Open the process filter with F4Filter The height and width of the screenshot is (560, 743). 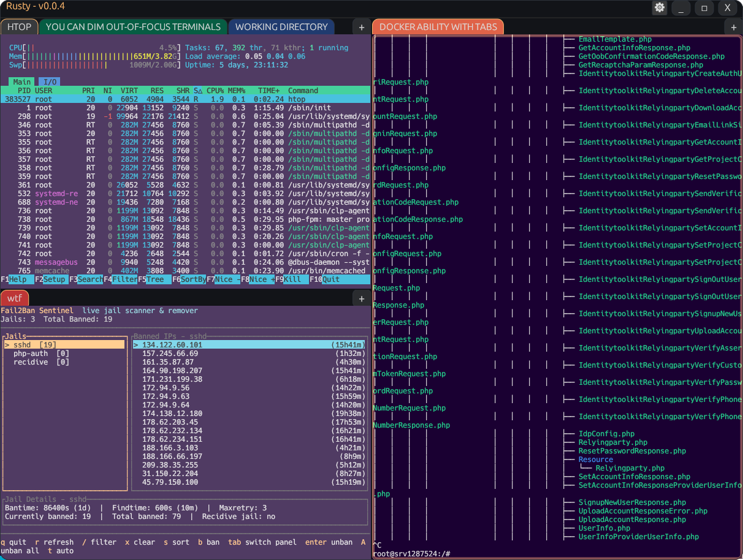(x=120, y=279)
